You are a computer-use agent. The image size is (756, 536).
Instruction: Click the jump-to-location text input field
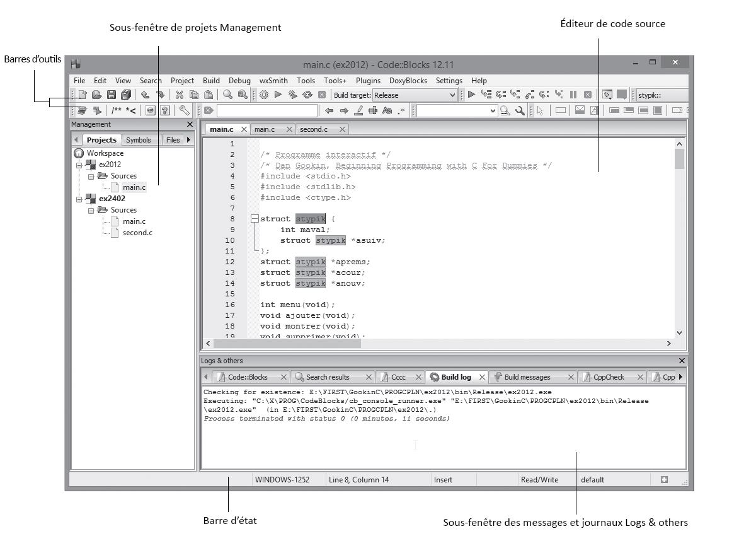(x=268, y=111)
